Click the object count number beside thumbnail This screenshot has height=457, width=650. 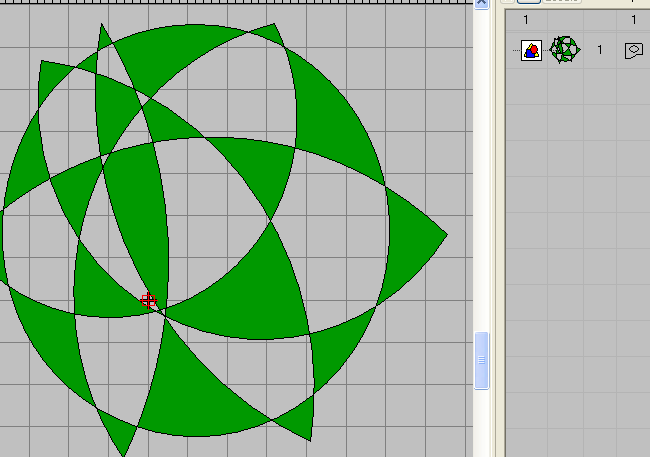[x=600, y=50]
